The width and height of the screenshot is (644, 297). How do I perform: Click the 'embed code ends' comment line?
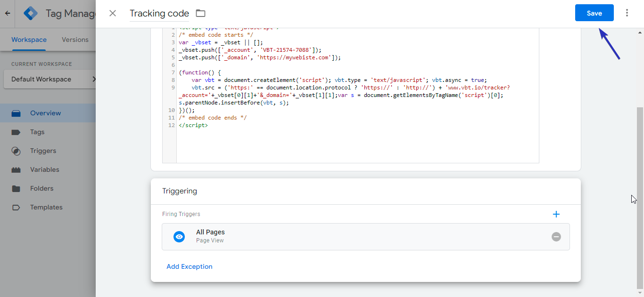[213, 118]
